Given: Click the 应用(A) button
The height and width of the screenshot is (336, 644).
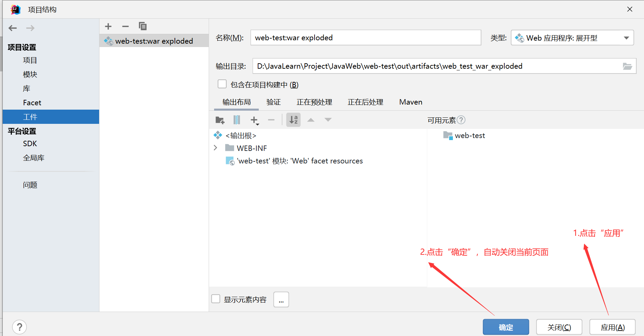Looking at the screenshot, I should point(613,327).
